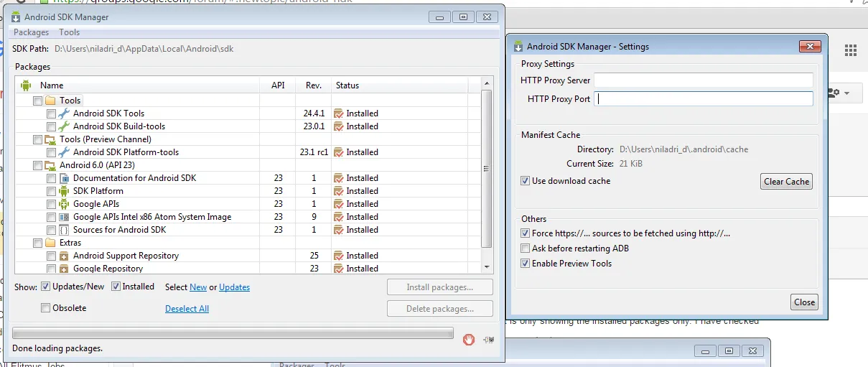This screenshot has width=868, height=367.
Task: Click the SDK Path text
Action: [x=144, y=49]
